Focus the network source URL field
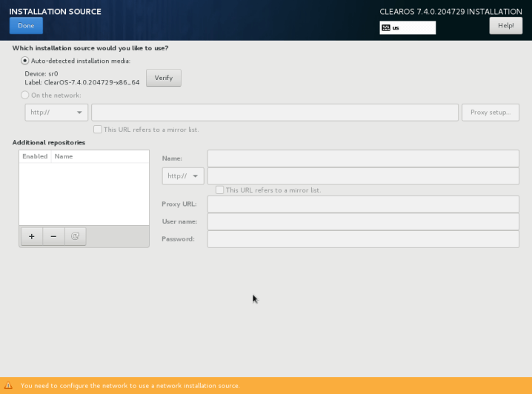Screen dimensions: 532x394 [x=275, y=113]
